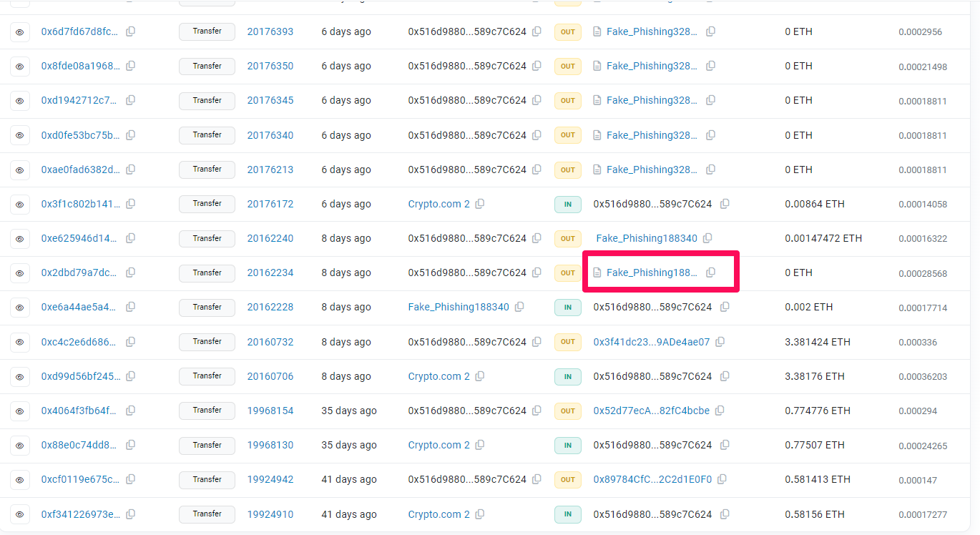Open block 20176393
The image size is (980, 535).
tap(270, 31)
